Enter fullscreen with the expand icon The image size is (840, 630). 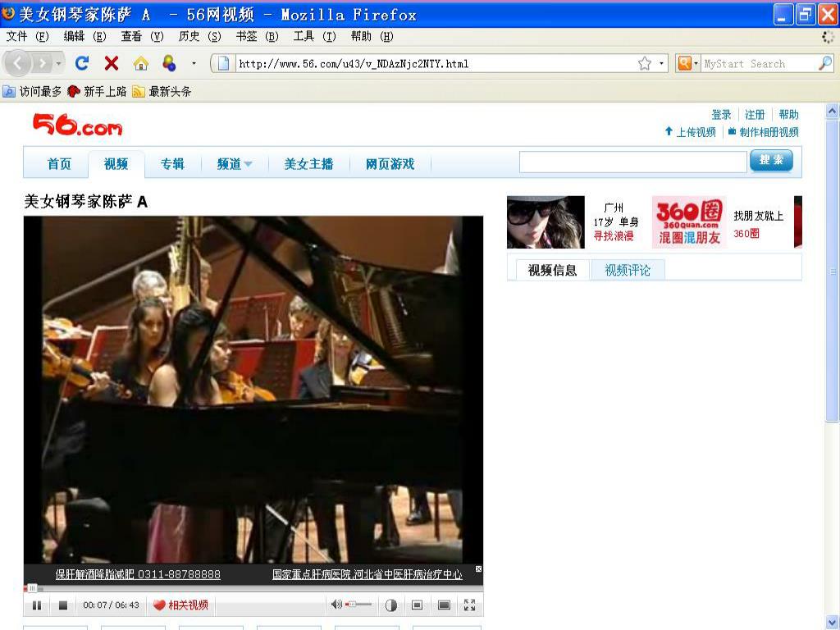470,605
